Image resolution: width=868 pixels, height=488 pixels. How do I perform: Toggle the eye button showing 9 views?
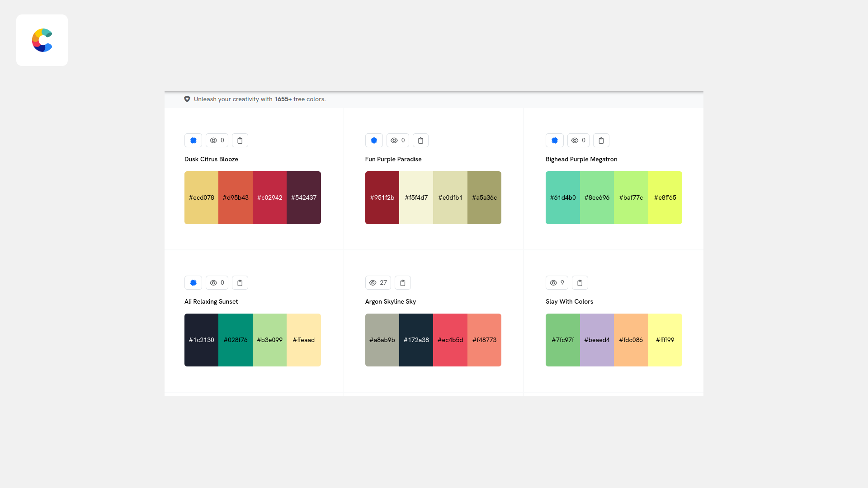tap(557, 283)
